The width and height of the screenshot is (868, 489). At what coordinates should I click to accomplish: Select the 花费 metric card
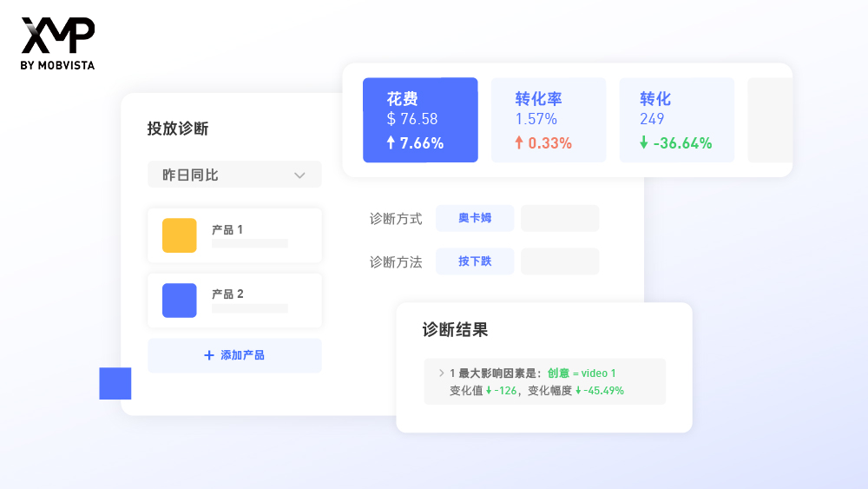[x=420, y=120]
